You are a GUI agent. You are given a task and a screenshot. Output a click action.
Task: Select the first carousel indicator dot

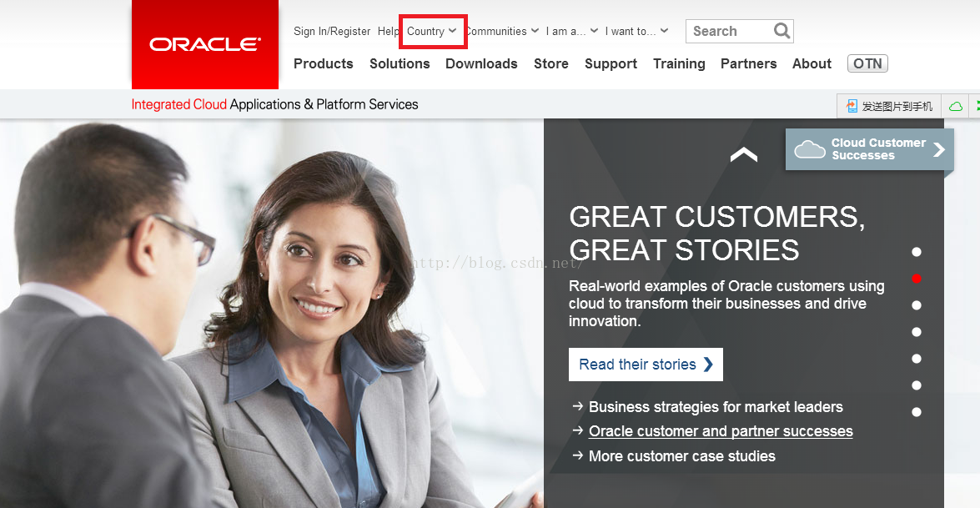pyautogui.click(x=917, y=252)
